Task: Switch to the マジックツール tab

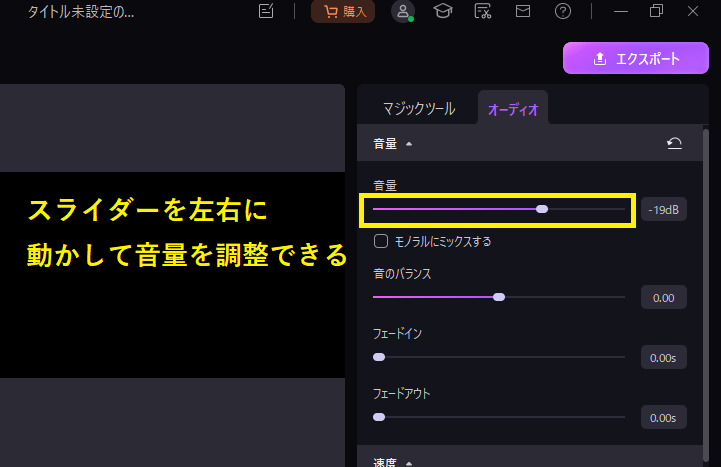Action: 419,109
